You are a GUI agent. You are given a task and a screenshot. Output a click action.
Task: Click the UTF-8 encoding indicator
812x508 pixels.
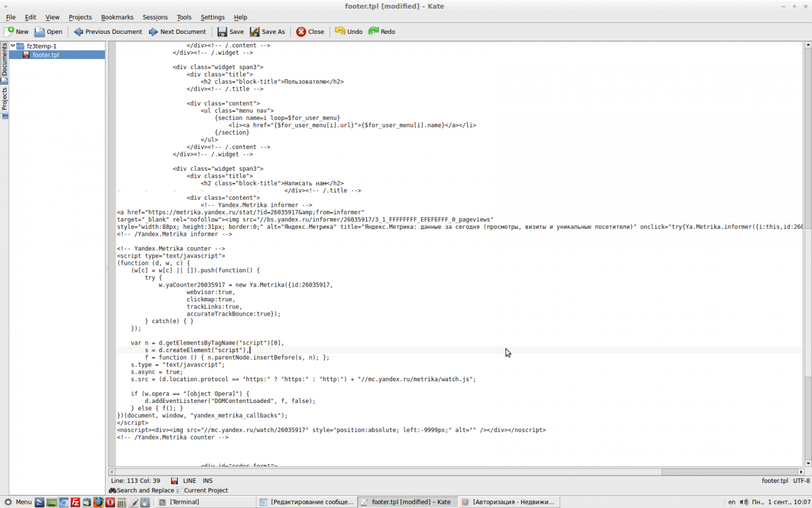point(801,481)
